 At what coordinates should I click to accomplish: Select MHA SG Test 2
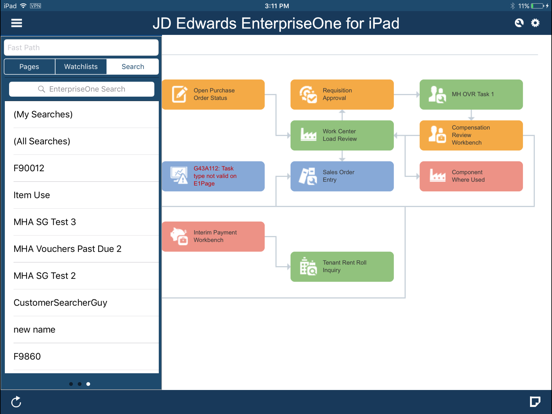[82, 276]
